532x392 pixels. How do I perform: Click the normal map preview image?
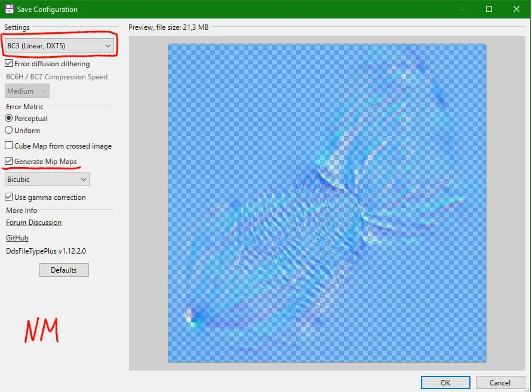tap(327, 203)
